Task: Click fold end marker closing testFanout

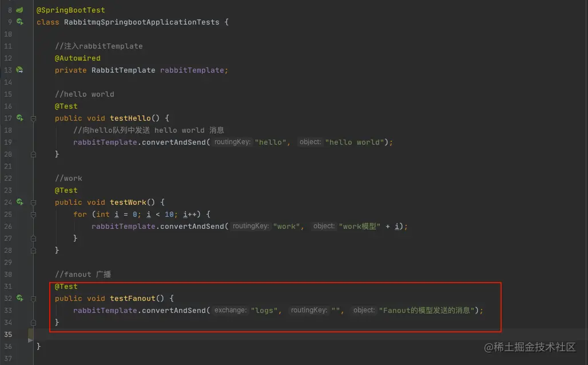Action: coord(33,322)
